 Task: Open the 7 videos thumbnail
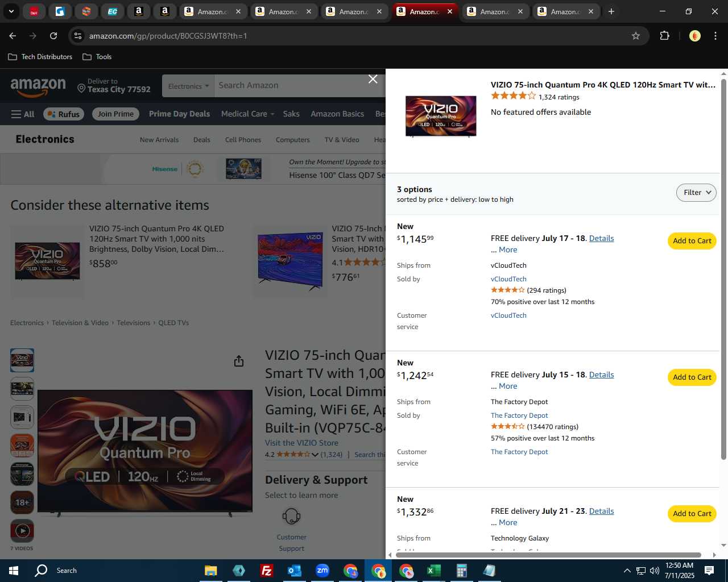(x=22, y=531)
